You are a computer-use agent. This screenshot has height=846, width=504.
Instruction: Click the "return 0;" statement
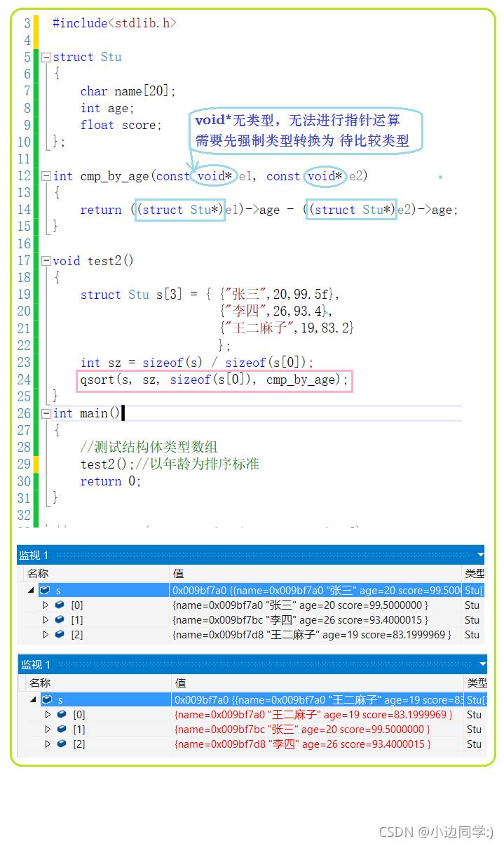coord(111,481)
